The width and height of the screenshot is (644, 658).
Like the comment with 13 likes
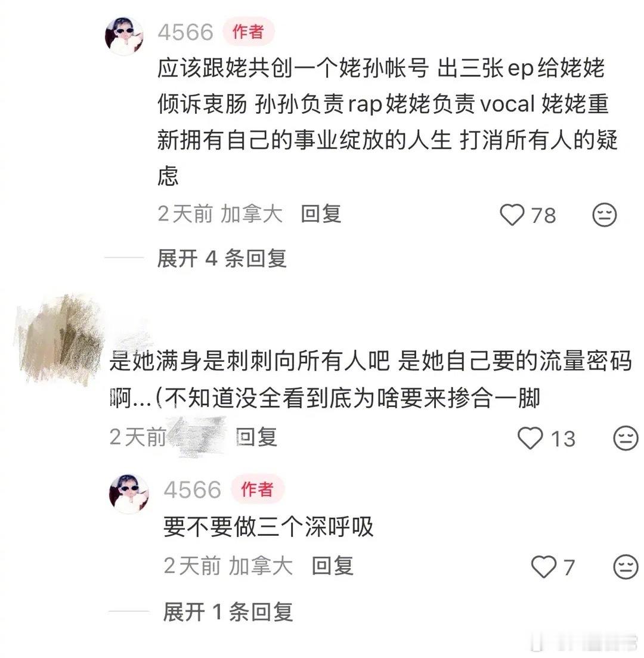530,438
